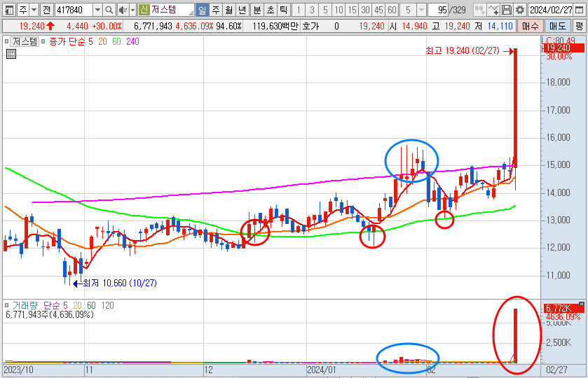
Task: Choose the 45 interval button
Action: coord(378,10)
